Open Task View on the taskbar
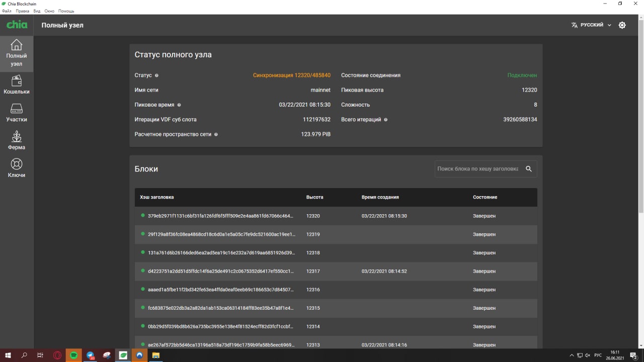The height and width of the screenshot is (362, 644). 40,355
